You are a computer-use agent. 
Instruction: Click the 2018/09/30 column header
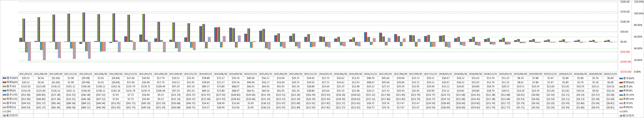click(x=475, y=74)
